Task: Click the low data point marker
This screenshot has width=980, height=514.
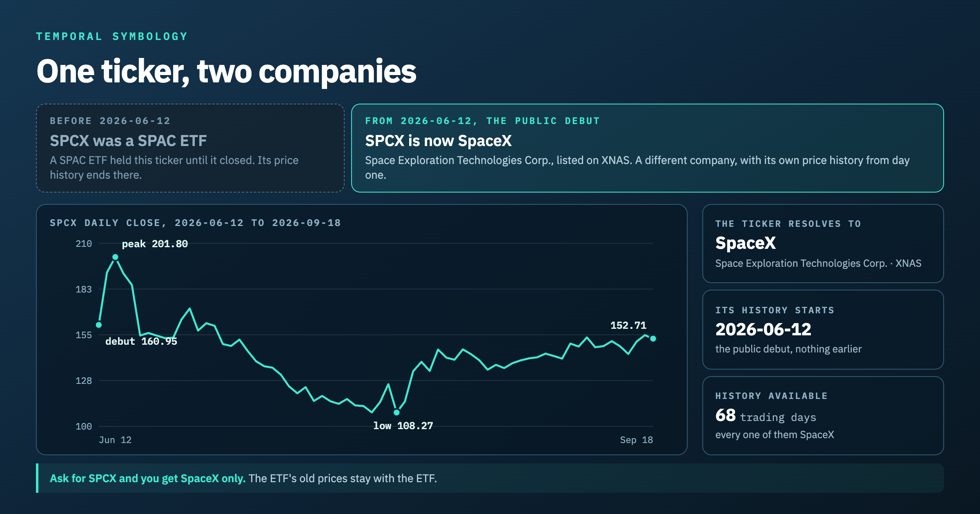Action: [396, 412]
